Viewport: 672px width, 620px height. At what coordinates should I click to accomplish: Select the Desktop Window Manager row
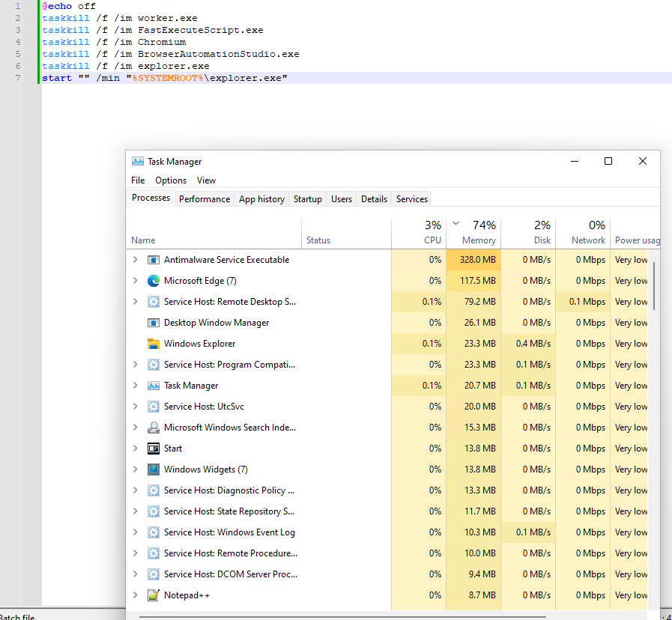pyautogui.click(x=217, y=323)
